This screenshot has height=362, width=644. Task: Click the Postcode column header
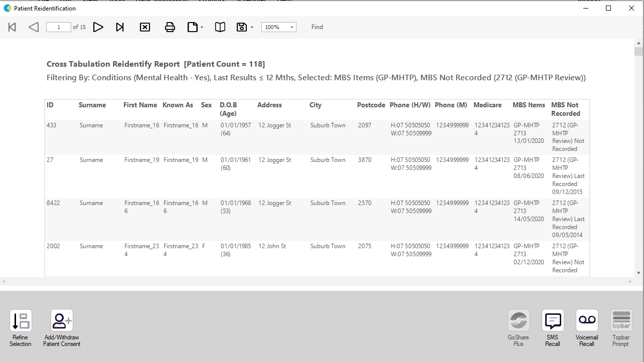[371, 105]
